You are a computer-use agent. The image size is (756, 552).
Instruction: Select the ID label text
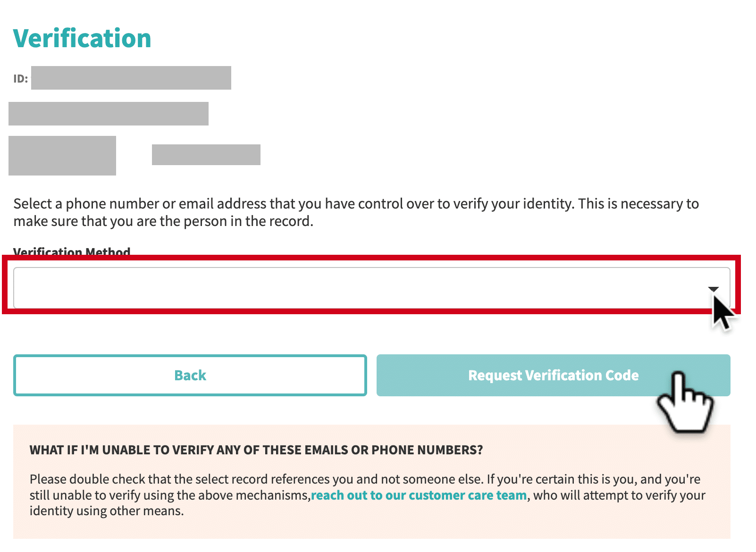pos(21,78)
